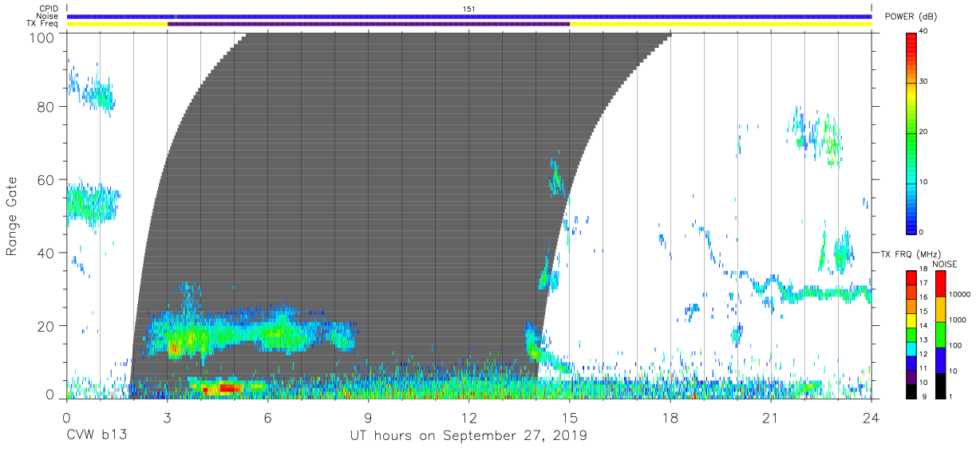Click the 9 tick on UT hours axis

(x=369, y=417)
